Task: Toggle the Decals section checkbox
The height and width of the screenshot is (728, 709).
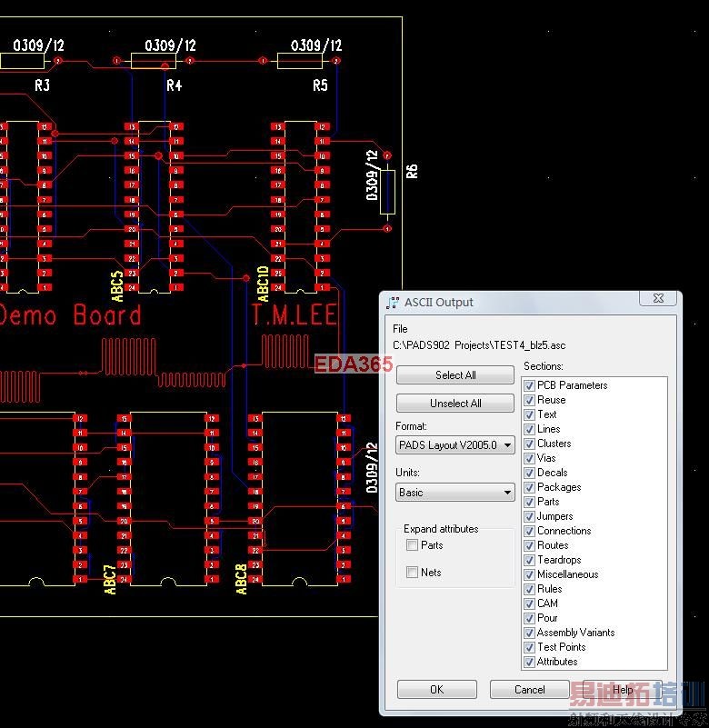Action: tap(530, 473)
